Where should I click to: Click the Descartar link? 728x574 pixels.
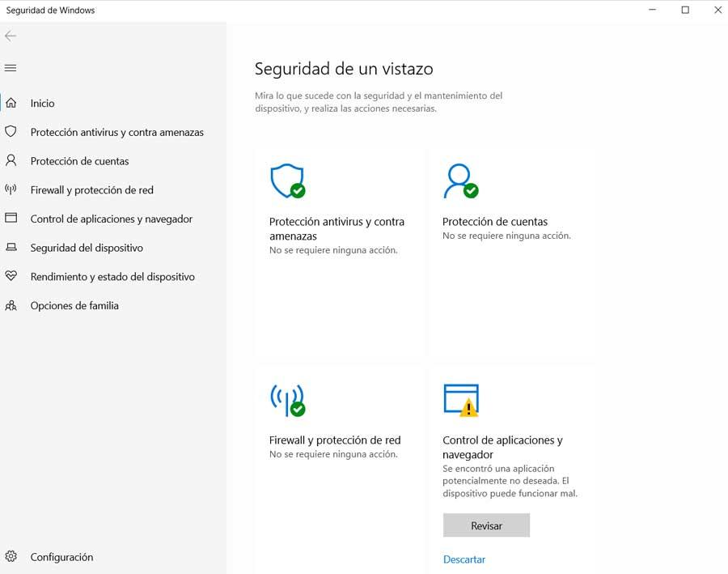point(463,559)
